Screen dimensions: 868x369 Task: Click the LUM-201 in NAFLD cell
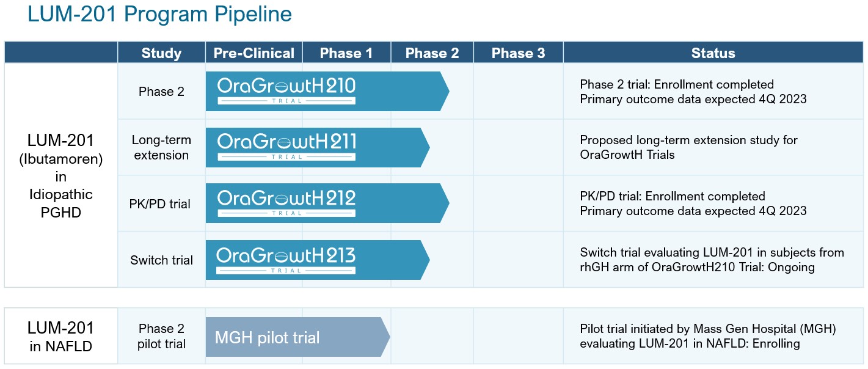[60, 337]
